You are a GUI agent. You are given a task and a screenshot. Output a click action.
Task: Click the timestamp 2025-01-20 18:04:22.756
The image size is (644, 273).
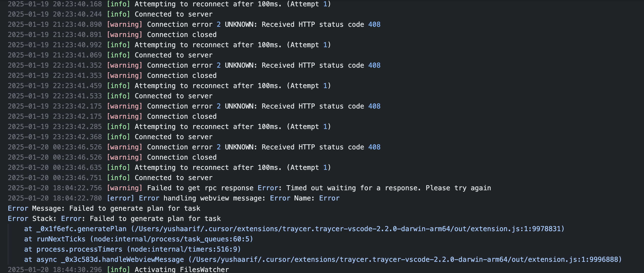point(55,188)
